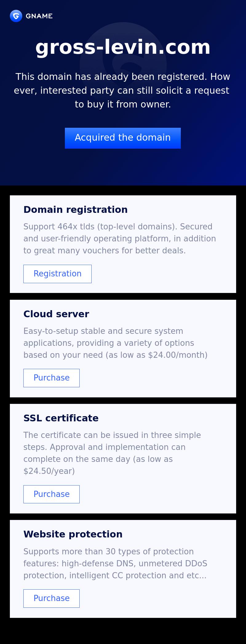Select the Cloud server heading
This screenshot has width=246, height=644.
[56, 314]
